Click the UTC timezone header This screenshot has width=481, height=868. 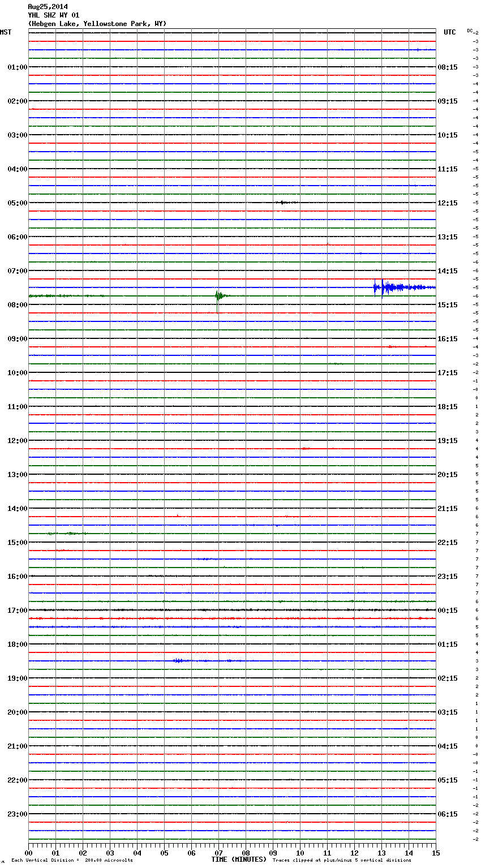[x=449, y=32]
